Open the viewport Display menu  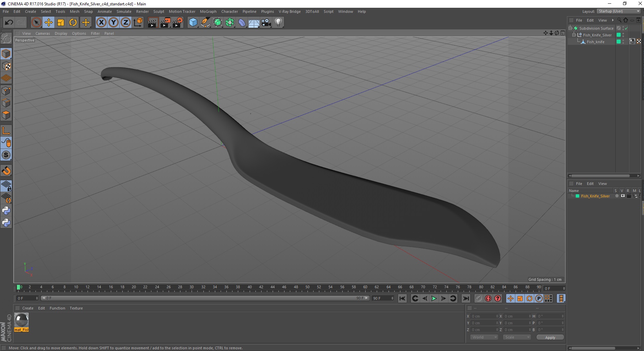[61, 33]
